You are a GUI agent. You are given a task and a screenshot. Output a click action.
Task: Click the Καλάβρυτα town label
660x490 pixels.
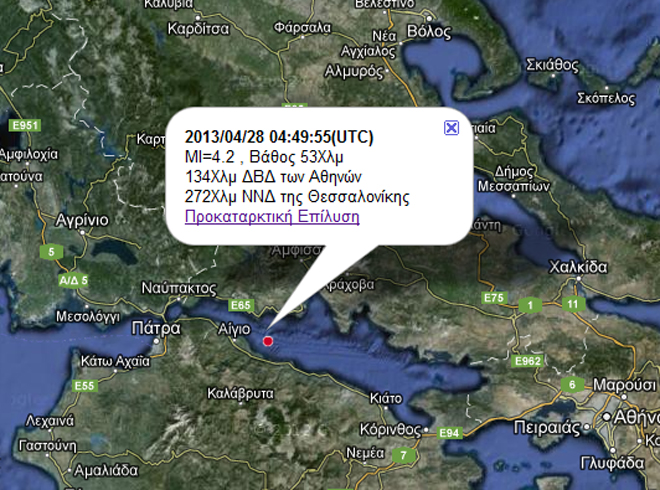click(240, 394)
